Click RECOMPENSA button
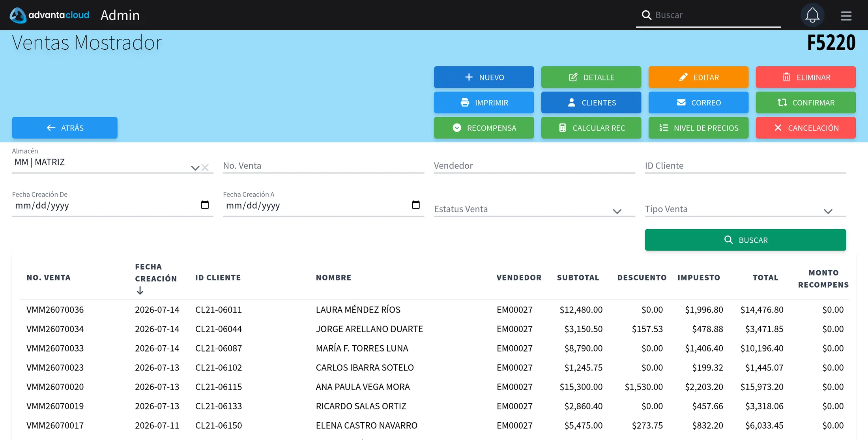 [484, 128]
